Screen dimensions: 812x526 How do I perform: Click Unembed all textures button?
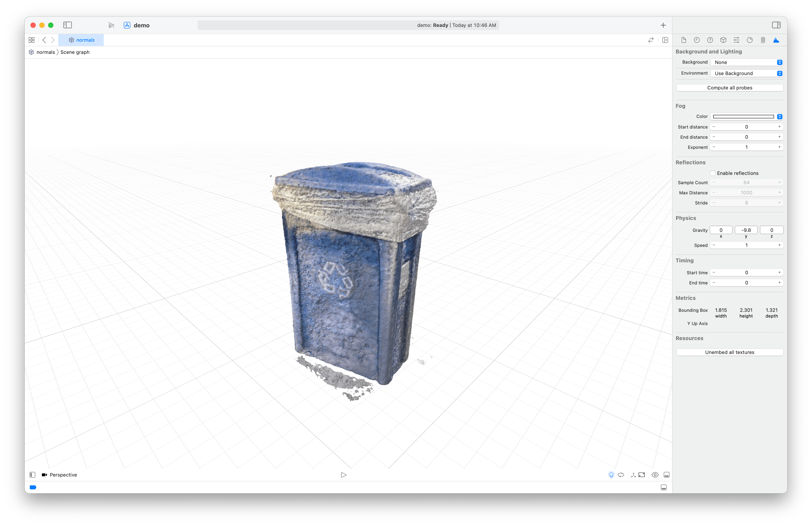729,352
